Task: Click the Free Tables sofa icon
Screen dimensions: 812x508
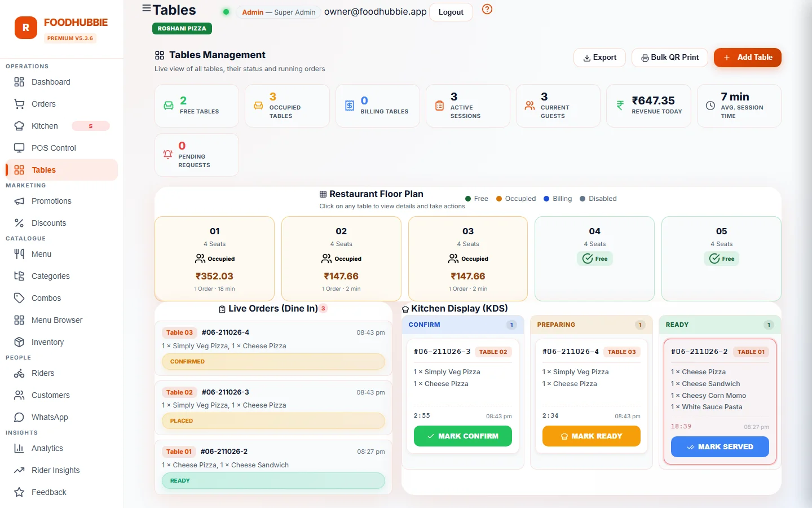Action: pyautogui.click(x=169, y=106)
